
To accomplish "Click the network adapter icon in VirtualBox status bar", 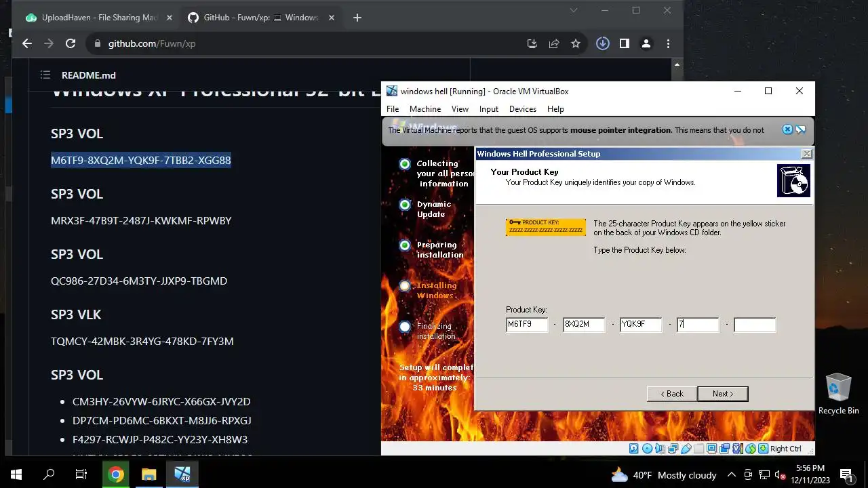I will pyautogui.click(x=673, y=449).
